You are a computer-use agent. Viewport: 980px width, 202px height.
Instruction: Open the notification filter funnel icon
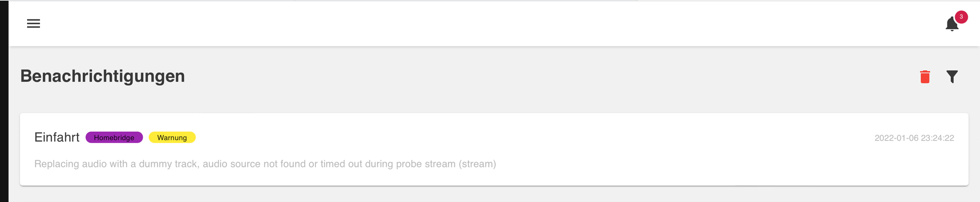tap(952, 77)
